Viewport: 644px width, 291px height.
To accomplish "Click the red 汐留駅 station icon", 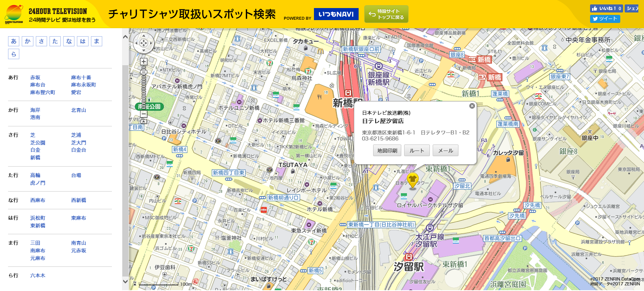I will point(409,257).
